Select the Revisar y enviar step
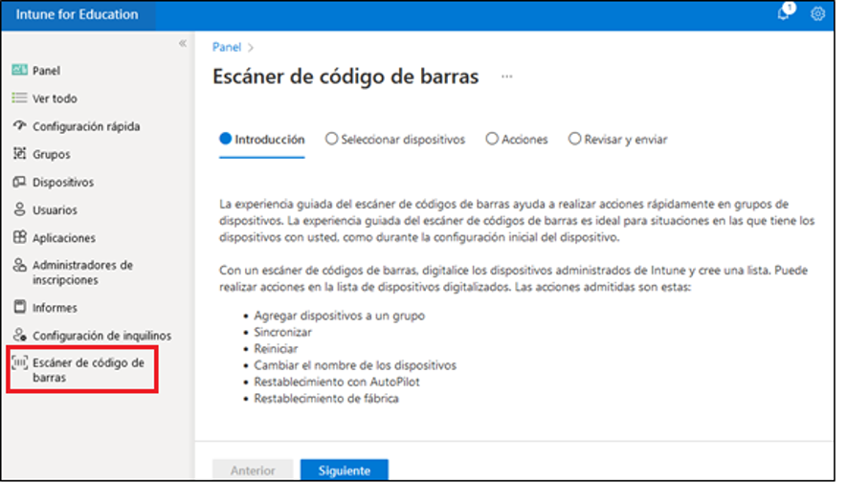This screenshot has height=504, width=847. point(575,139)
